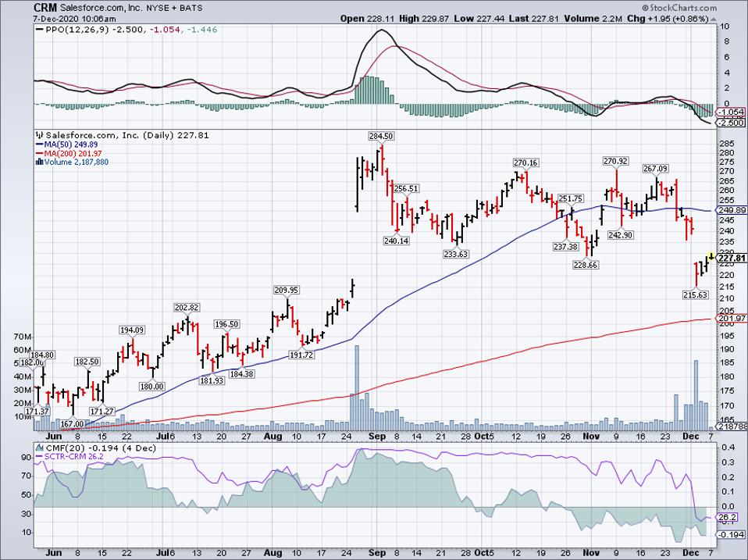Click the purple line swatch before SCTR-CRM
This screenshot has width=748, height=560.
(40, 457)
